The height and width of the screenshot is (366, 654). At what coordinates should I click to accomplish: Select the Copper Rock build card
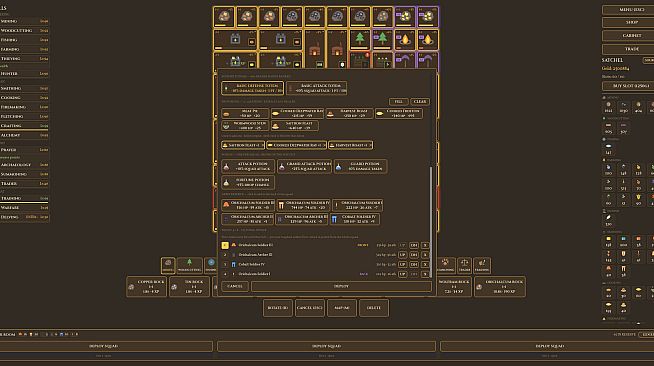point(146,287)
